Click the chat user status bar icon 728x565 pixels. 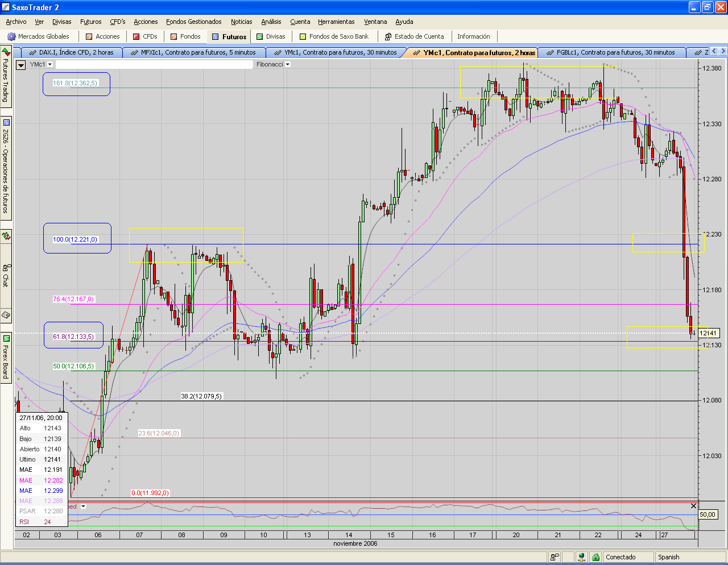pos(555,557)
